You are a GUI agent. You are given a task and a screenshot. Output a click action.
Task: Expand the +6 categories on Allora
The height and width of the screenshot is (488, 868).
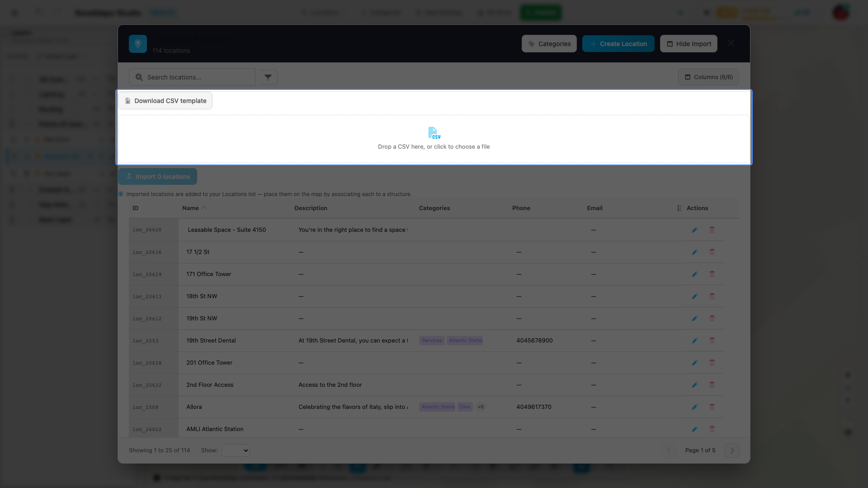click(x=481, y=407)
